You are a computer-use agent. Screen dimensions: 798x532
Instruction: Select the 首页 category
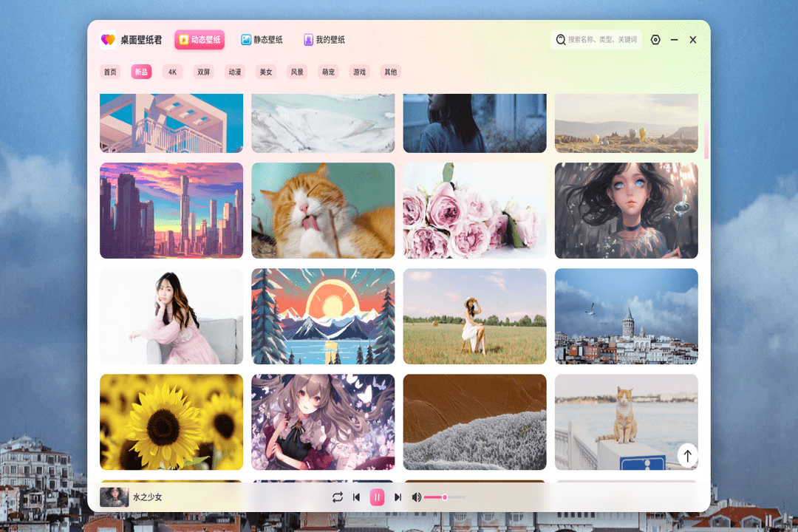[110, 72]
